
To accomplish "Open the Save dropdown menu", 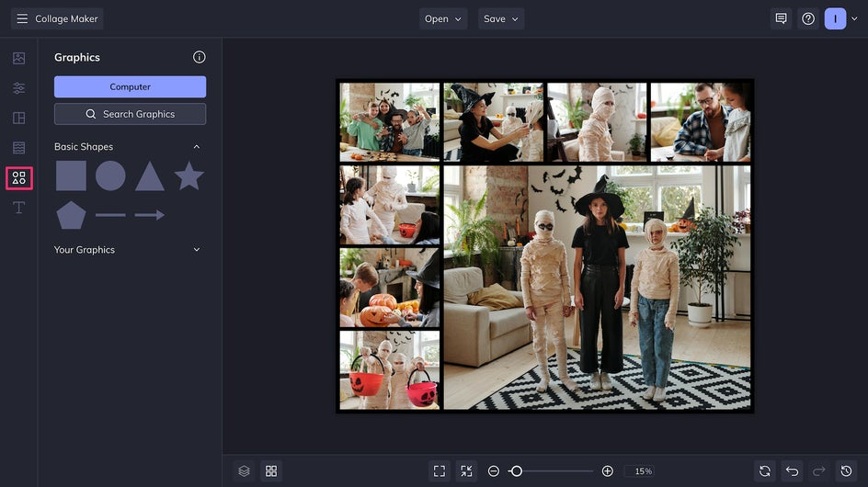I will click(501, 18).
